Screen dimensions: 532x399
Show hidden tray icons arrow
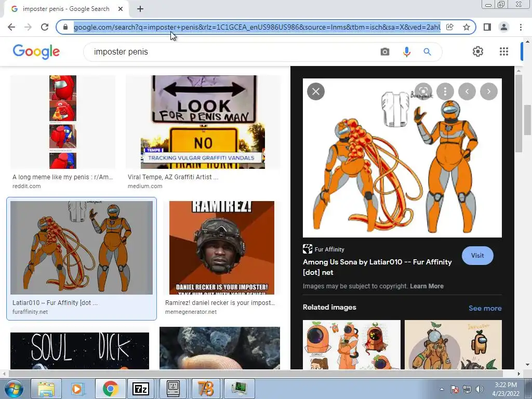click(442, 389)
